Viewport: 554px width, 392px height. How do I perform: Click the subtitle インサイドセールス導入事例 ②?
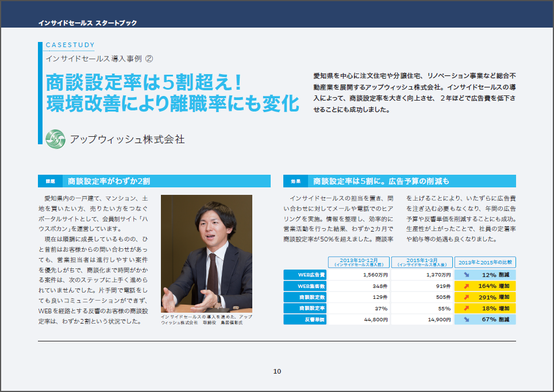pyautogui.click(x=99, y=59)
